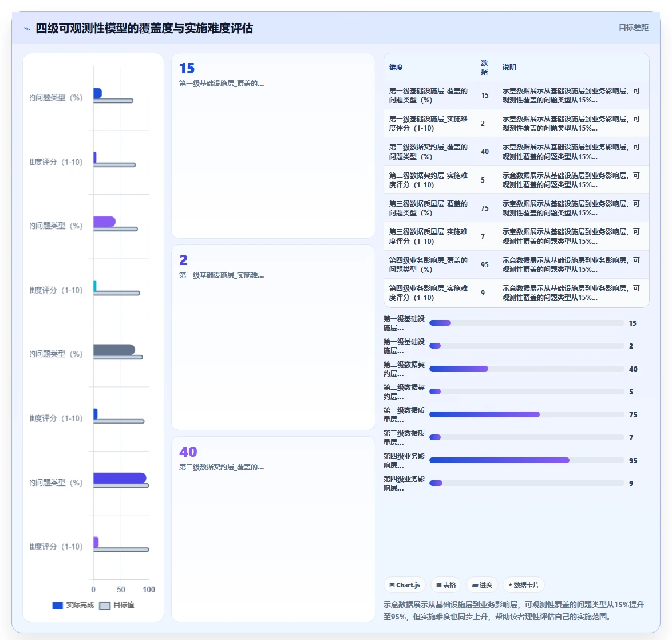Click the progress bar with value 15
Image resolution: width=672 pixels, height=640 pixels.
tap(527, 323)
